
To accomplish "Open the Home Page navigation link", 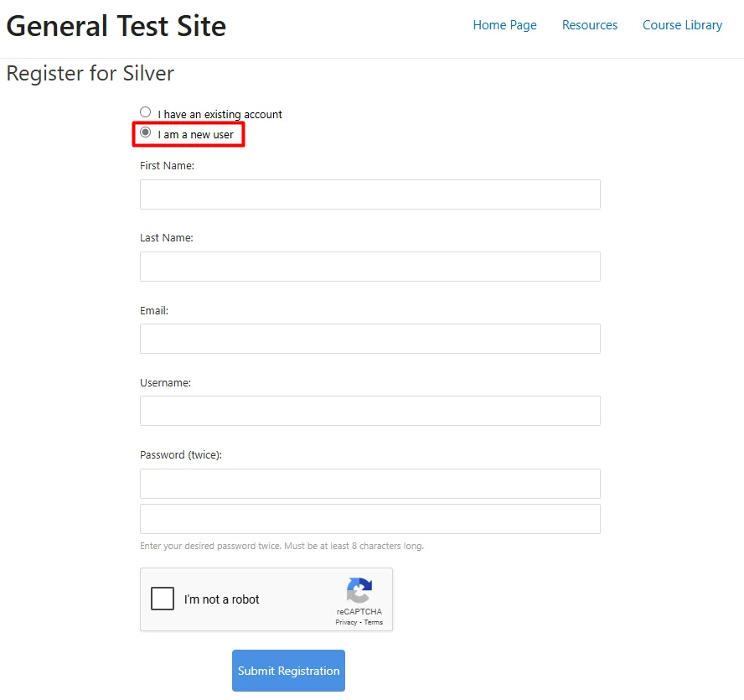I will pyautogui.click(x=504, y=25).
